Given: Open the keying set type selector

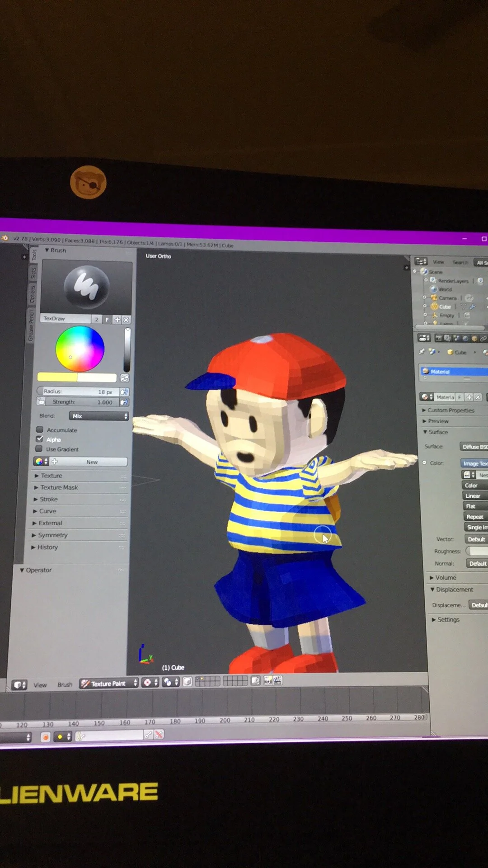Looking at the screenshot, I should pyautogui.click(x=63, y=736).
